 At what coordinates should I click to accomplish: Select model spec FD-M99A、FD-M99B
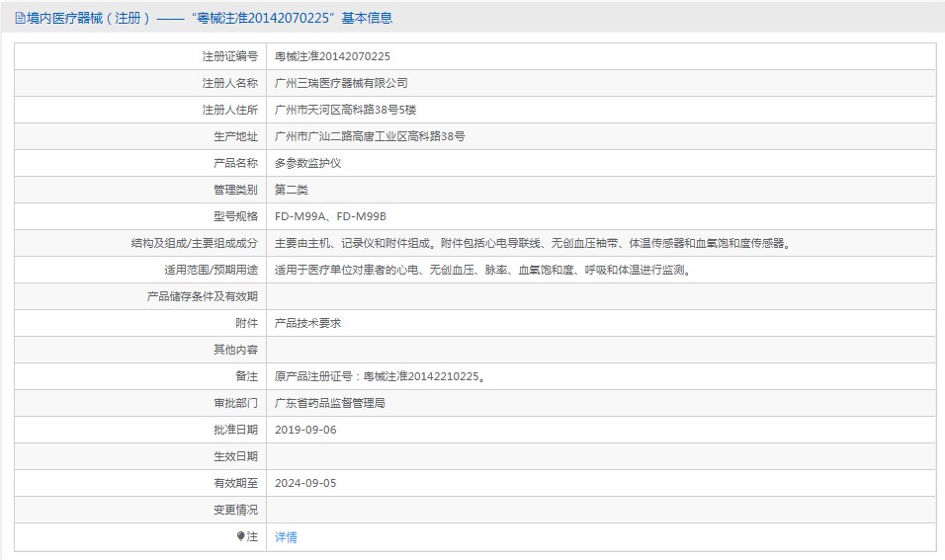point(330,216)
